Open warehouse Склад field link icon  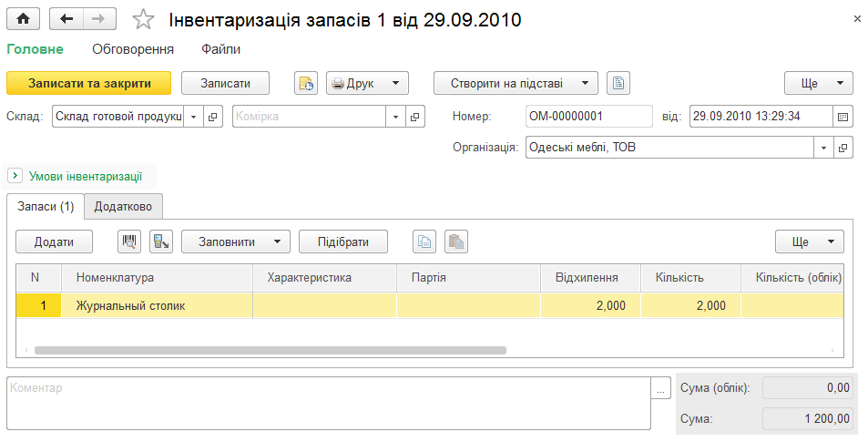click(213, 117)
